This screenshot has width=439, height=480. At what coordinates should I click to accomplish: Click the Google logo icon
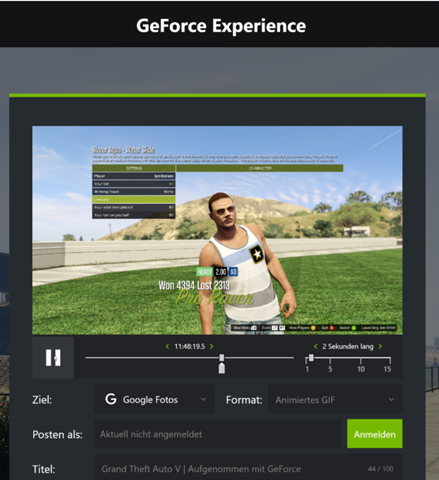click(x=111, y=399)
